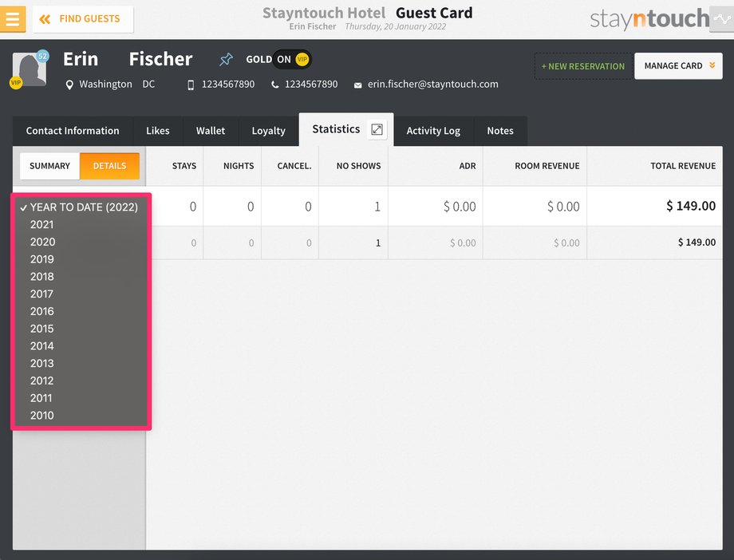Viewport: 734px width, 560px height.
Task: Select 2012 from year list
Action: pyautogui.click(x=81, y=381)
